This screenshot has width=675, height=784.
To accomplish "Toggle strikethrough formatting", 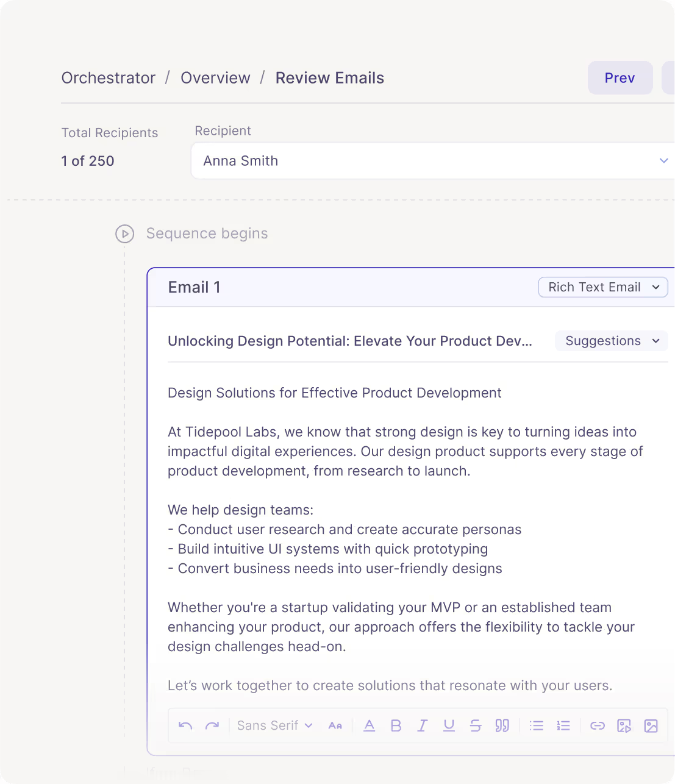I will [476, 725].
